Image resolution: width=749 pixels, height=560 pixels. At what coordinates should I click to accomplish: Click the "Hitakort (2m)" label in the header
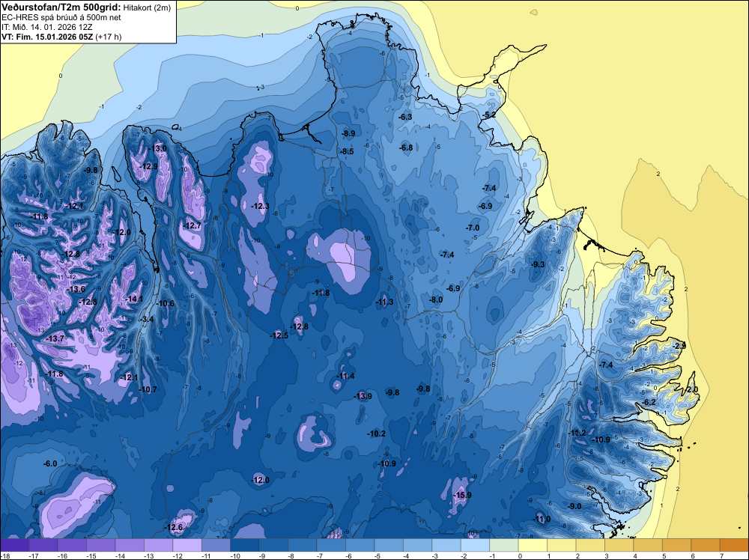pyautogui.click(x=147, y=7)
